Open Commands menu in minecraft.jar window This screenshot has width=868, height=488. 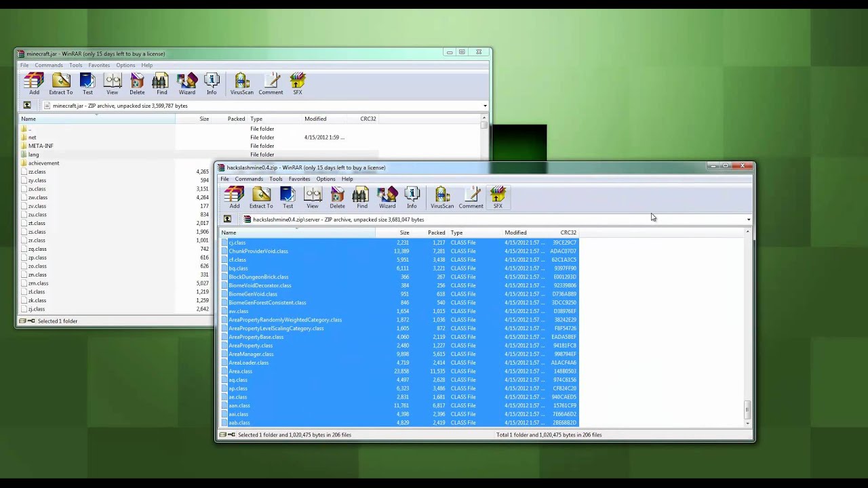point(49,65)
